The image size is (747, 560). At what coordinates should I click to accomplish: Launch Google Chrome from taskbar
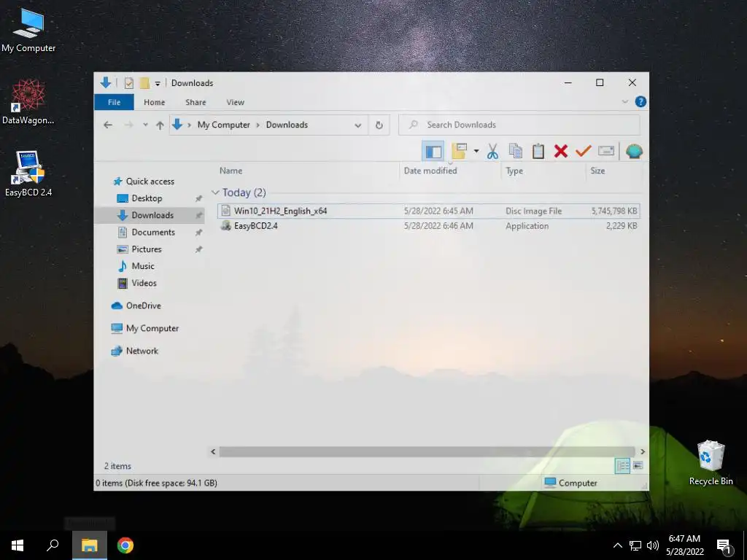(x=125, y=545)
